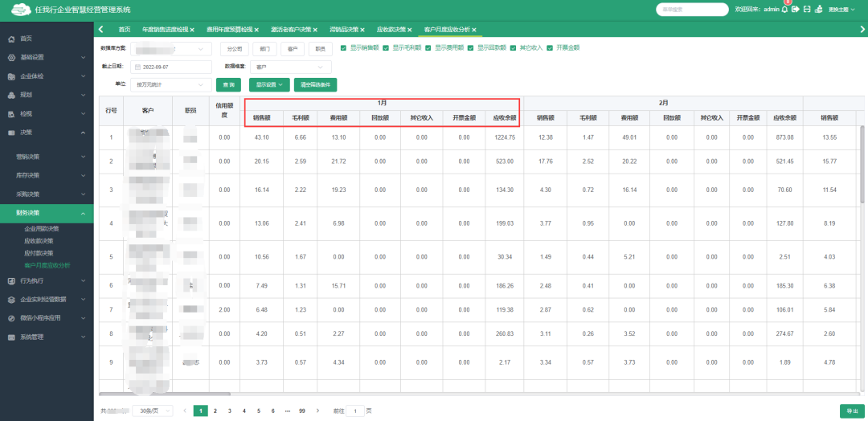Expand the 更换主题 theme dropdown

click(x=843, y=10)
